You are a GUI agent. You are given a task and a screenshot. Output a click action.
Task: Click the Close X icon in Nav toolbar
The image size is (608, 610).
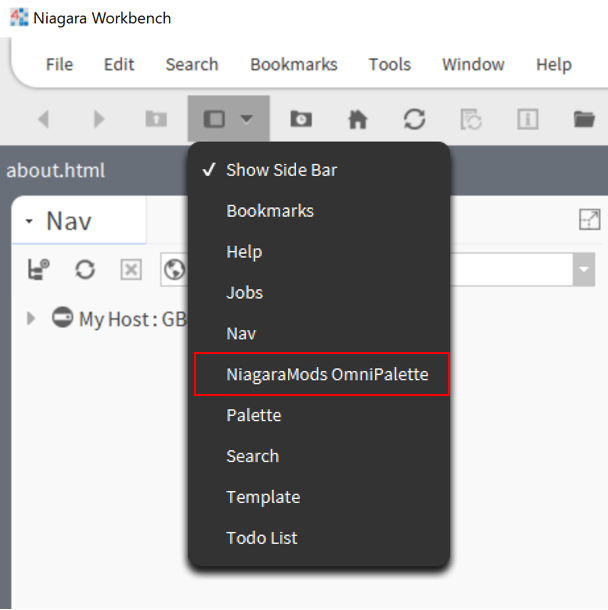coord(131,269)
